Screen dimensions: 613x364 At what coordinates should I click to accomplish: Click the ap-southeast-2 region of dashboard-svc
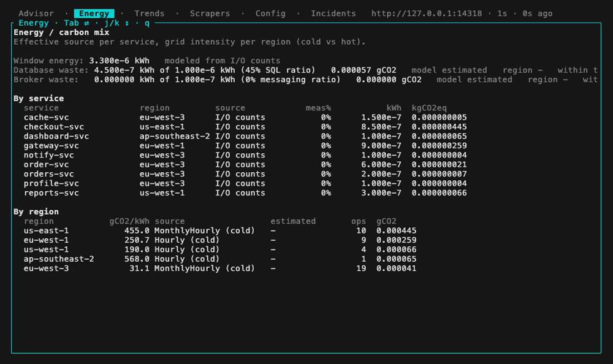pos(175,136)
